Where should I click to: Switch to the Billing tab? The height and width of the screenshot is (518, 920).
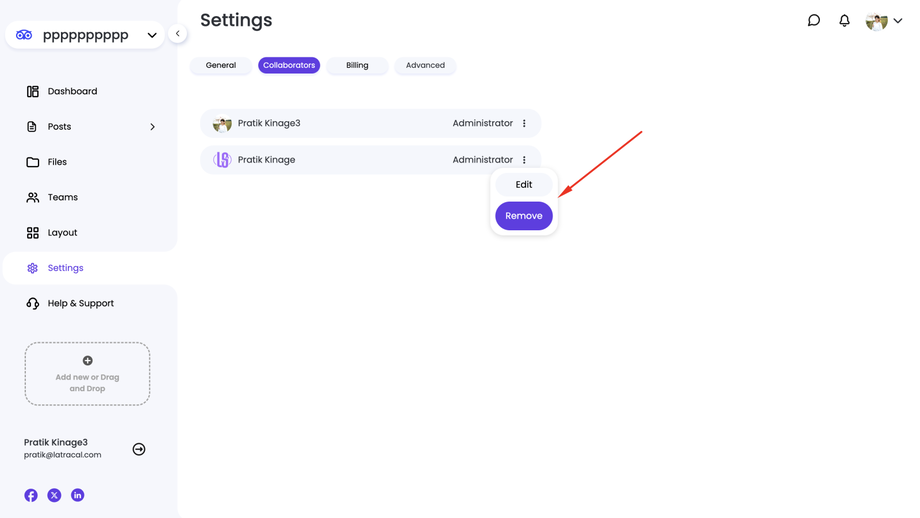tap(357, 66)
